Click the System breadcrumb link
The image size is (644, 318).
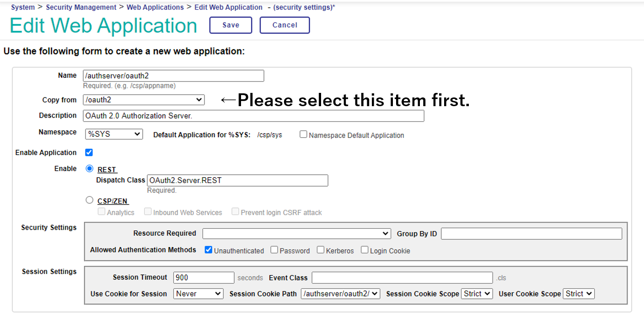pyautogui.click(x=23, y=7)
